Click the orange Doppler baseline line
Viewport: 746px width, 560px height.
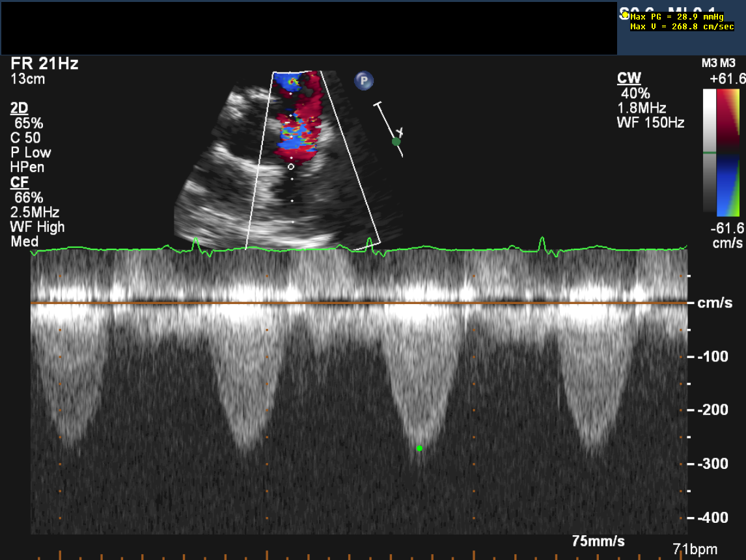pyautogui.click(x=358, y=303)
